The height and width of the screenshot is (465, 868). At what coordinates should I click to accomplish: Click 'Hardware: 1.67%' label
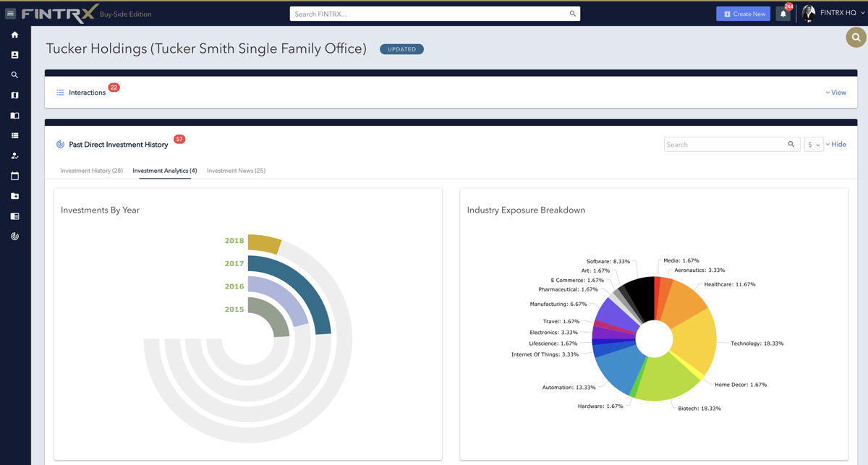[600, 406]
